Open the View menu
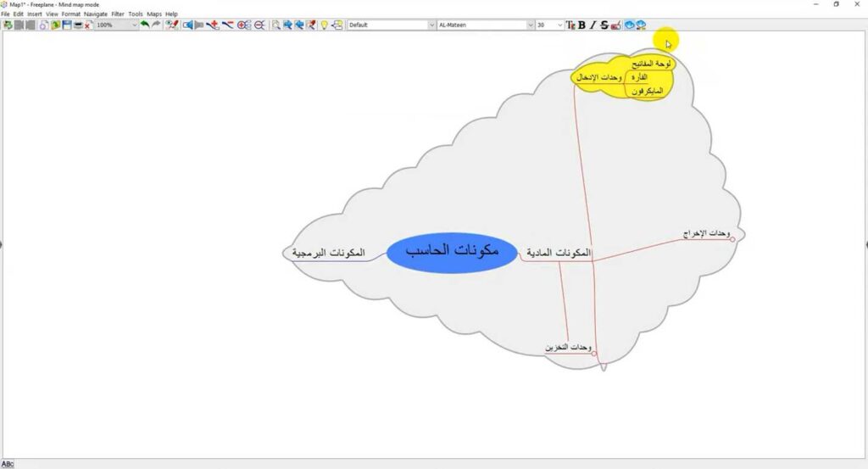 click(52, 14)
